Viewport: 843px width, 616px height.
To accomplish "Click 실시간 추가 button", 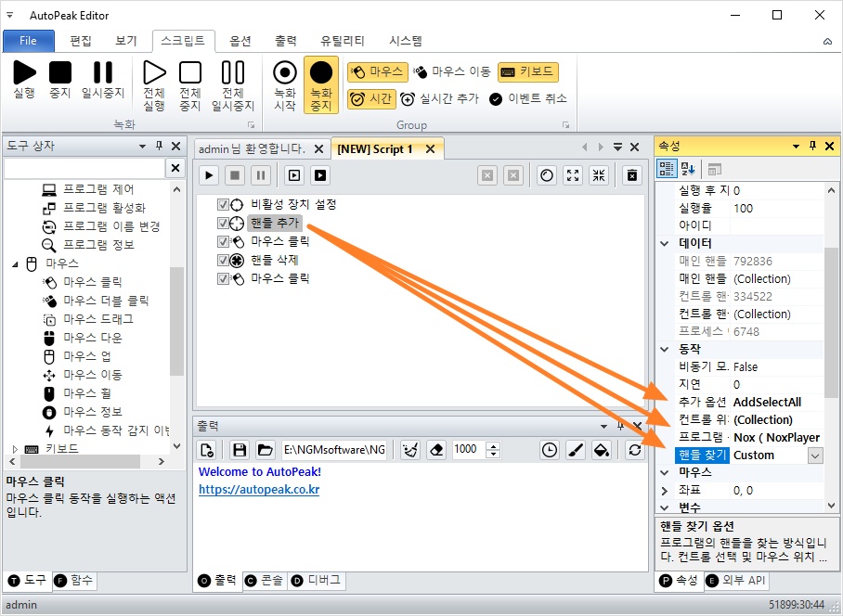I will tap(439, 99).
